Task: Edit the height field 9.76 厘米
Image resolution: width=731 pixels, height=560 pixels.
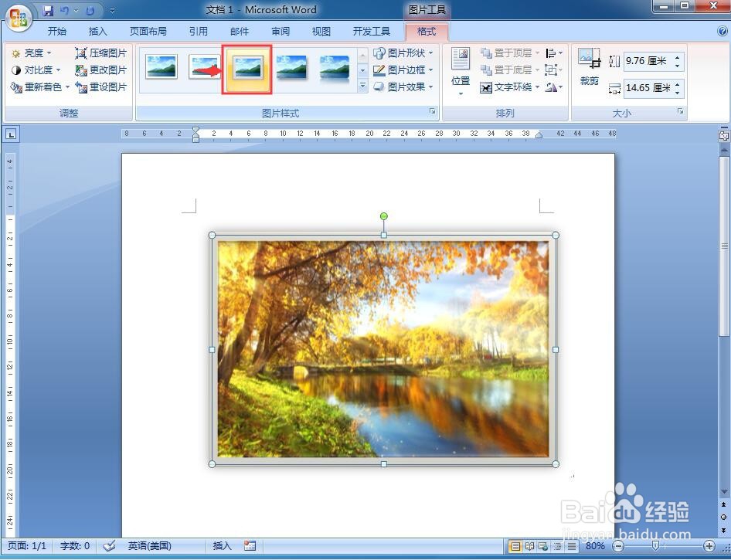Action: [x=647, y=61]
